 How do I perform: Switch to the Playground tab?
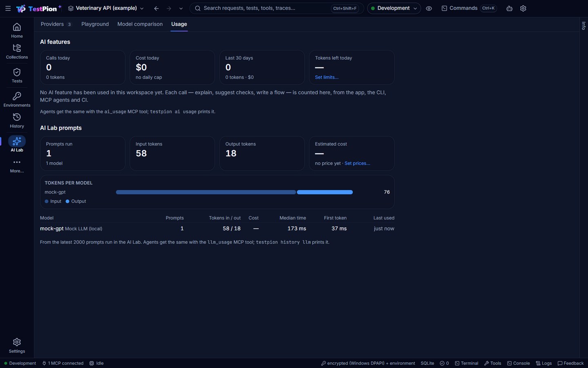click(95, 24)
